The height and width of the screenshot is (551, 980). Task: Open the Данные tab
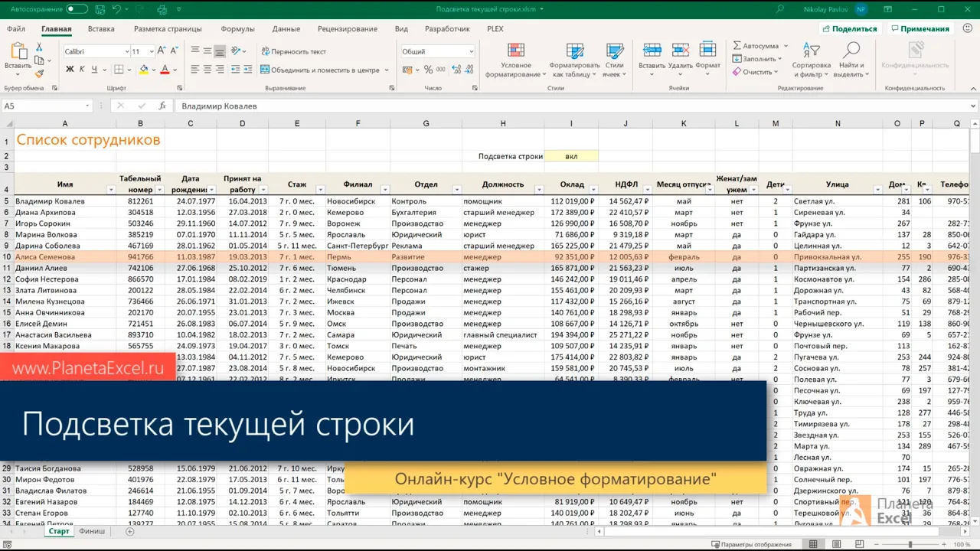point(286,29)
